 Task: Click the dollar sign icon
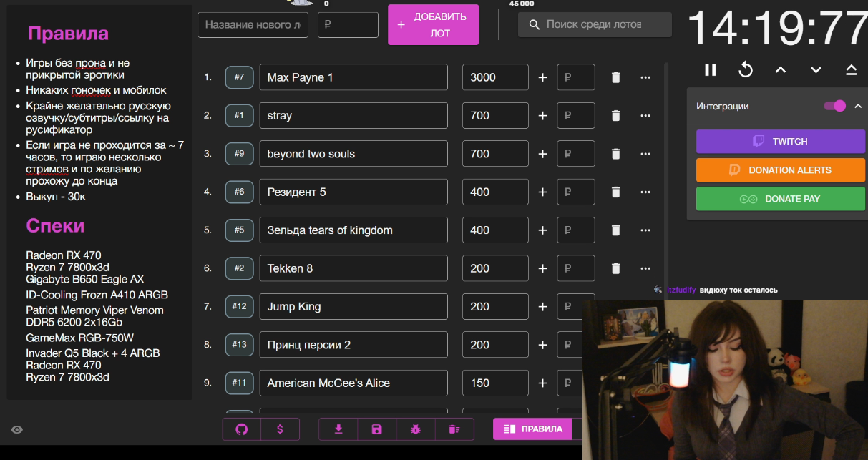[x=280, y=429]
